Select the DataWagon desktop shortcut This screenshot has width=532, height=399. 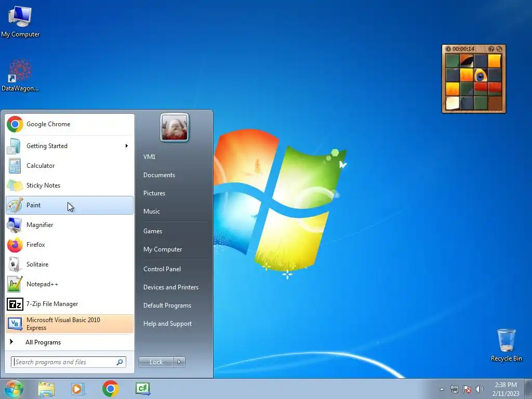(x=20, y=75)
